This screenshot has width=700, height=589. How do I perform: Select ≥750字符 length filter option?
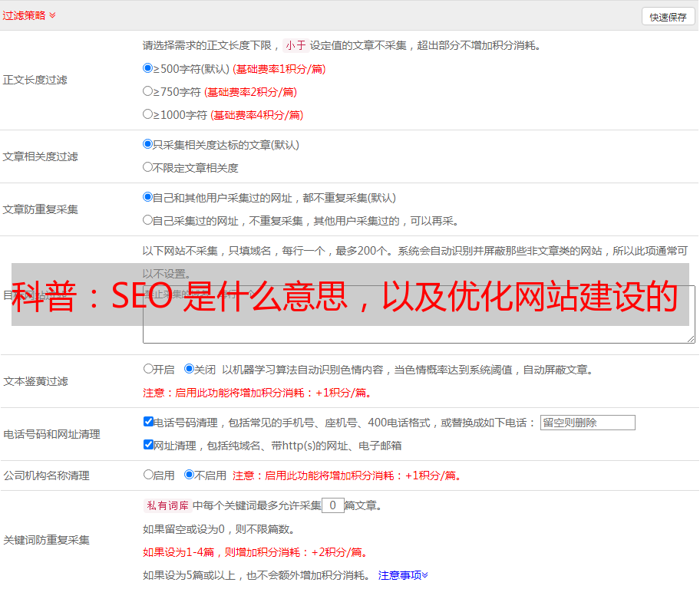click(x=148, y=91)
